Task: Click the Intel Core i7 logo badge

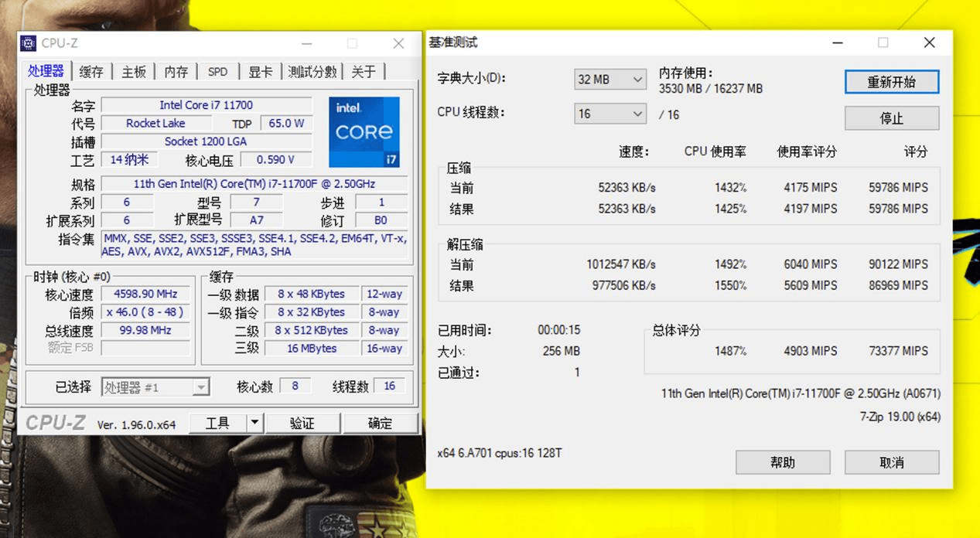Action: pyautogui.click(x=364, y=132)
